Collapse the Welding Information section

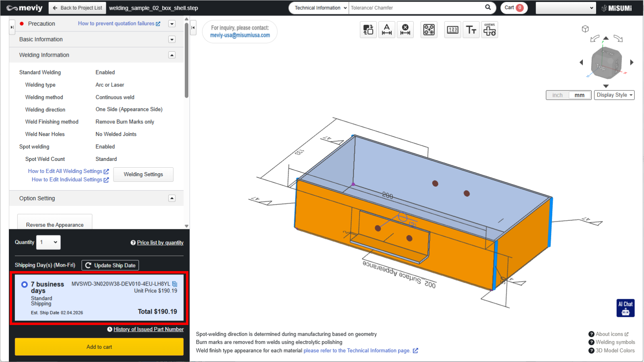pos(172,55)
